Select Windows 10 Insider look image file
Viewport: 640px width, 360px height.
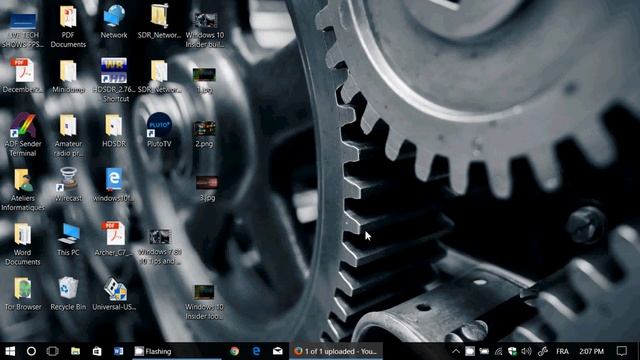[204, 302]
